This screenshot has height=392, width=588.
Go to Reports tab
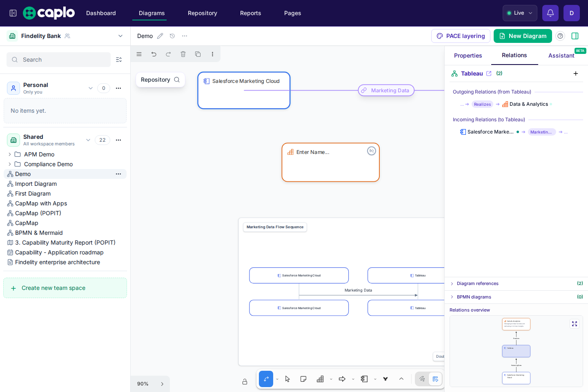251,13
